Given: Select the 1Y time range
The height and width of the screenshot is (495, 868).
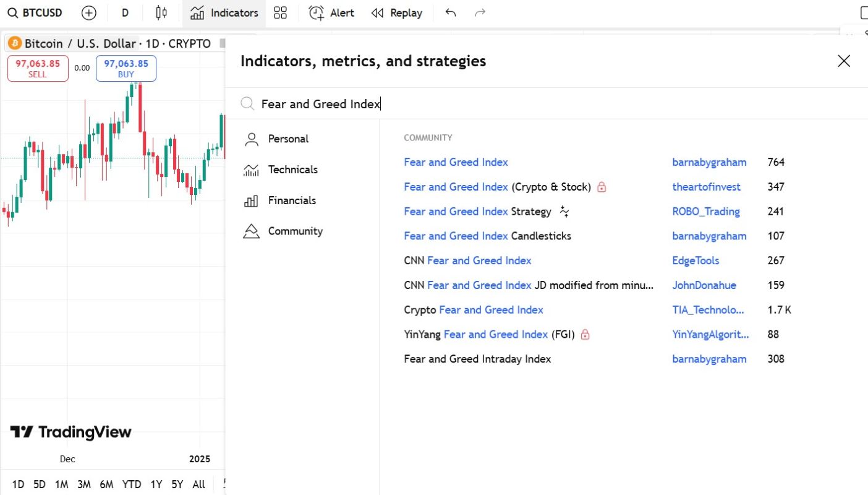Looking at the screenshot, I should click(x=156, y=484).
